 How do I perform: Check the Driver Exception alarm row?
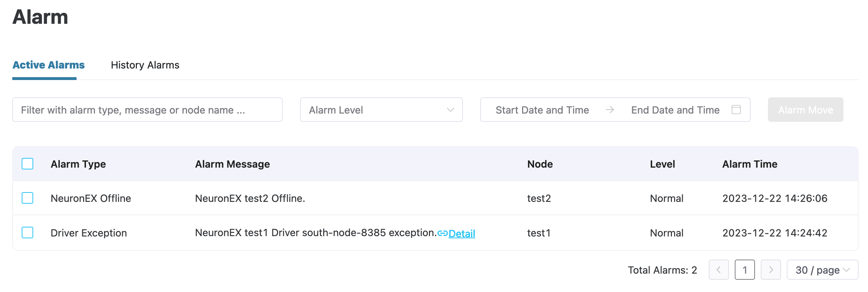pyautogui.click(x=27, y=233)
